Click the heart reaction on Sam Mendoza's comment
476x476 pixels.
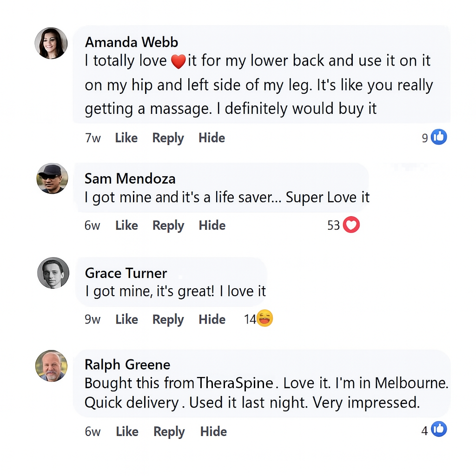pyautogui.click(x=351, y=225)
